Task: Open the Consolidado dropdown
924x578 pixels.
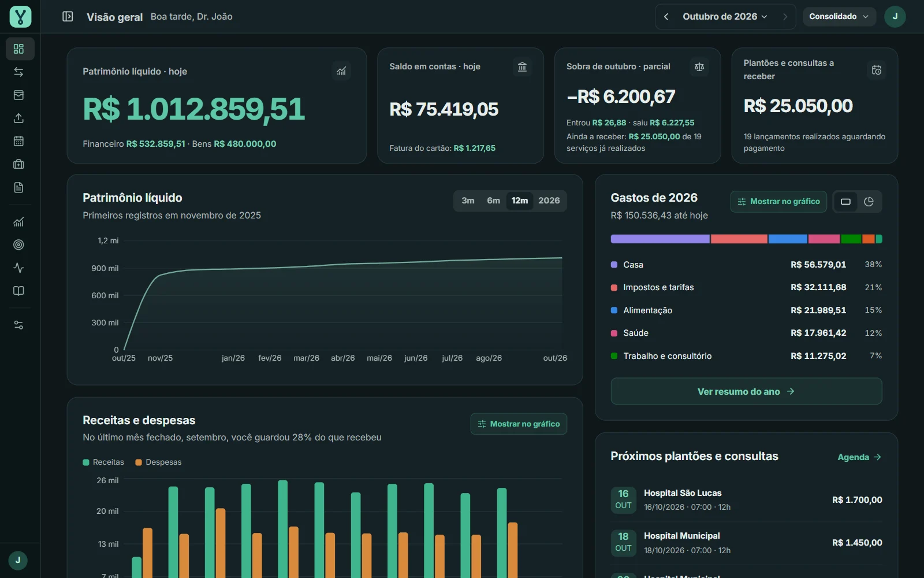Action: point(839,17)
